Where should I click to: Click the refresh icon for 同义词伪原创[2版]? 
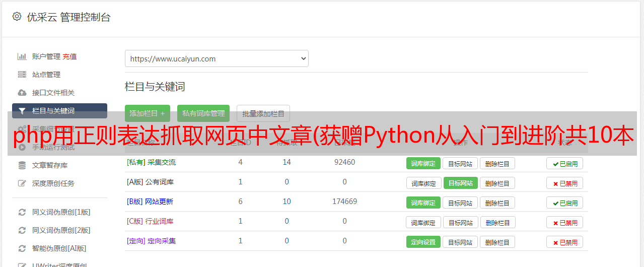(22, 230)
